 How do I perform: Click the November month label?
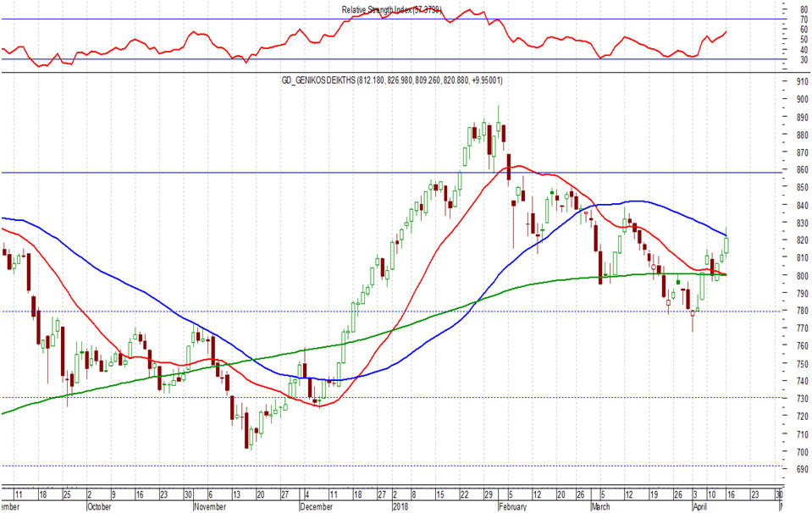210,507
